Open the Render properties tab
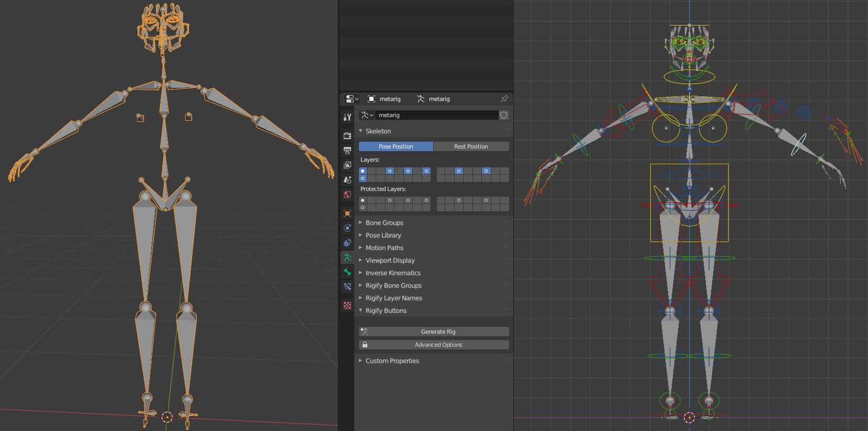Viewport: 868px width, 431px height. (347, 135)
